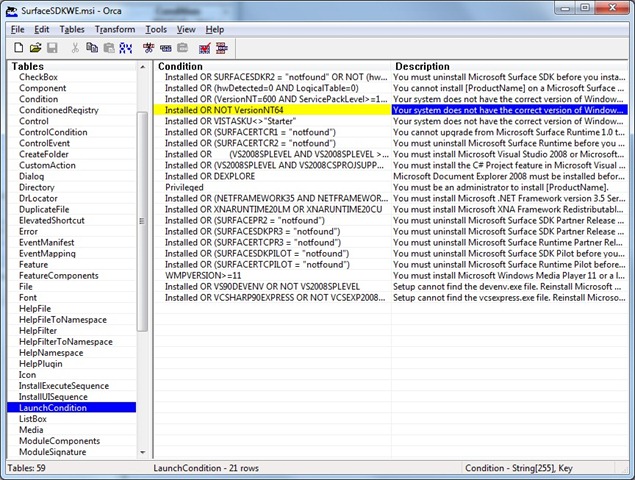Click the yellow 'Installed OR NOT VersionNT64' cell
Screen dimensions: 635x480
pos(272,110)
